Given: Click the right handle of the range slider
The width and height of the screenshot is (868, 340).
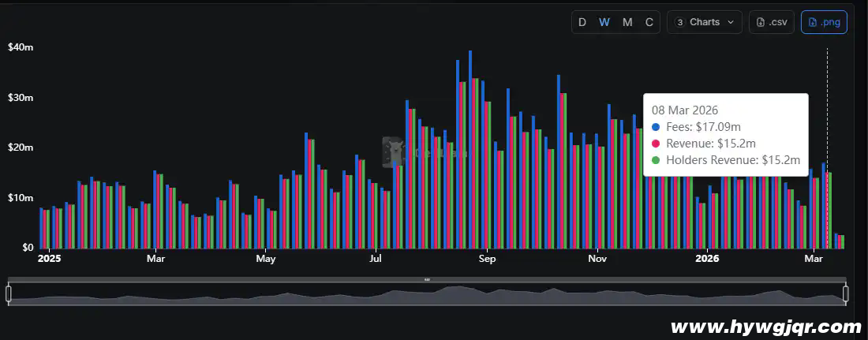Looking at the screenshot, I should (x=846, y=294).
